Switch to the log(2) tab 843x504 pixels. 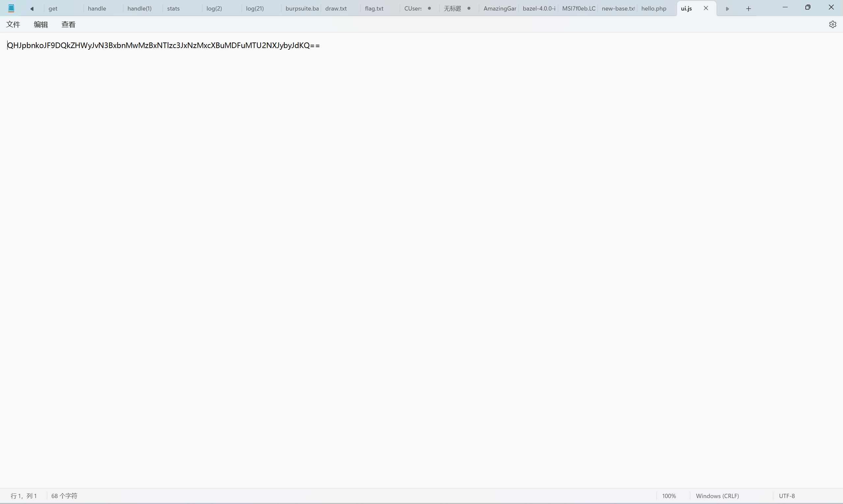221,9
